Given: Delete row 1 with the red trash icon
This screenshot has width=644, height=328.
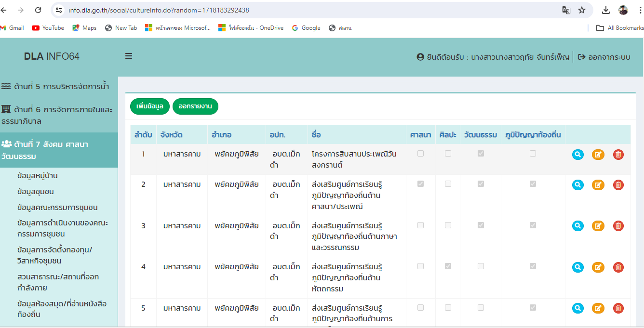Looking at the screenshot, I should click(x=618, y=155).
